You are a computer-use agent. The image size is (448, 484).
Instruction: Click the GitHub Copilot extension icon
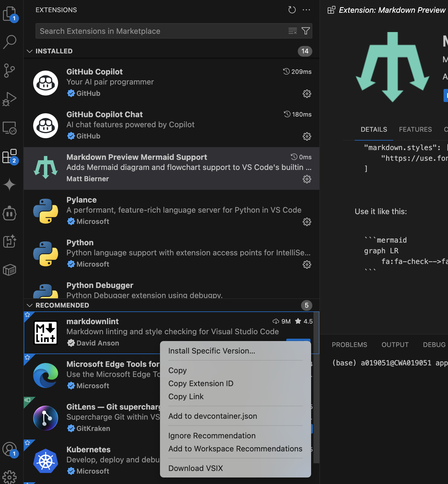tap(46, 83)
